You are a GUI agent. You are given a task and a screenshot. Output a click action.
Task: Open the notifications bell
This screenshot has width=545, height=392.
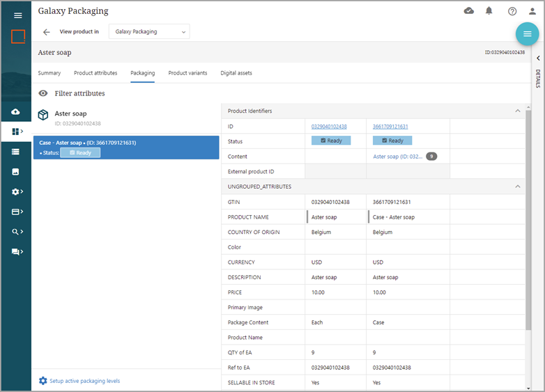[x=489, y=11]
